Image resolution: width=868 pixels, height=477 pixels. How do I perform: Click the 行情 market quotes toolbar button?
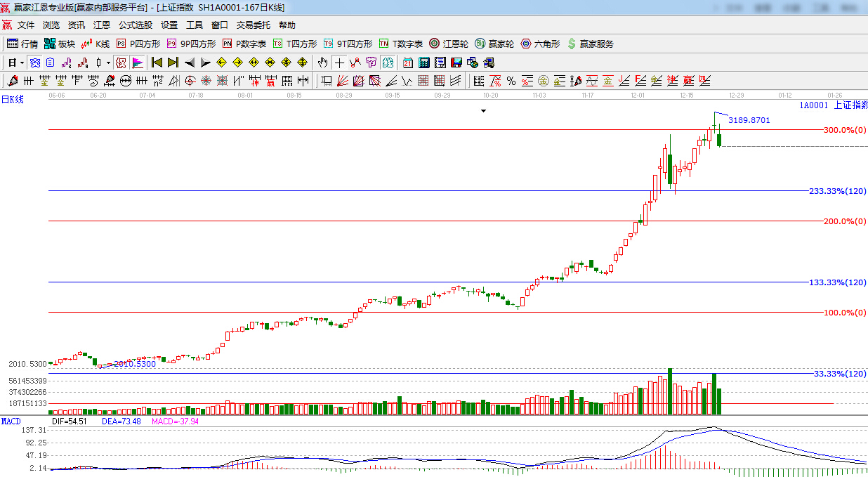[22, 44]
